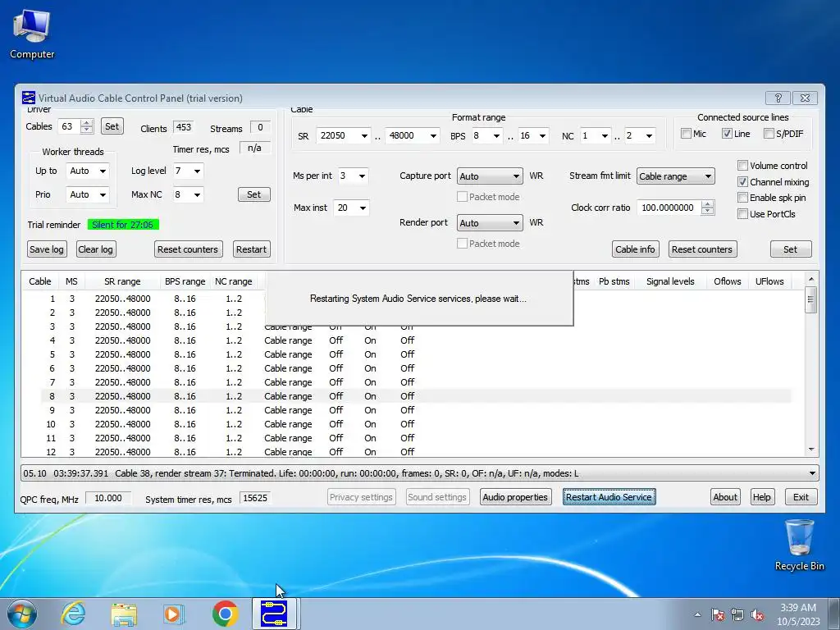Toggle the Channel mixing checkbox
Image resolution: width=840 pixels, height=630 pixels.
click(742, 181)
